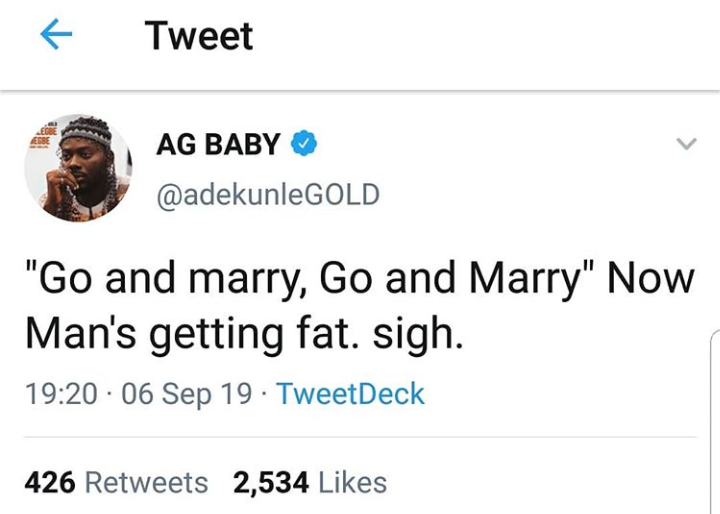Viewport: 720px width, 514px height.
Task: Click the blue verified badge
Action: (x=303, y=145)
